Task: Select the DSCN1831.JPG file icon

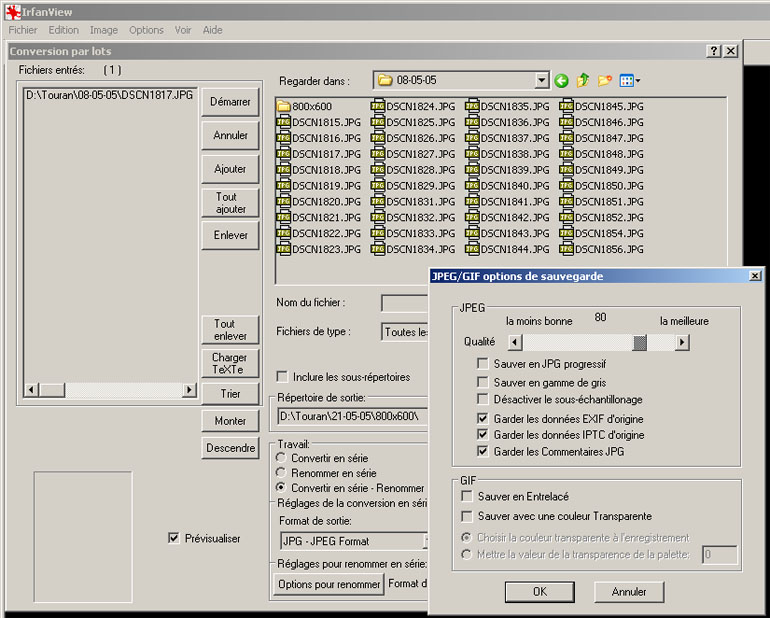Action: [378, 201]
